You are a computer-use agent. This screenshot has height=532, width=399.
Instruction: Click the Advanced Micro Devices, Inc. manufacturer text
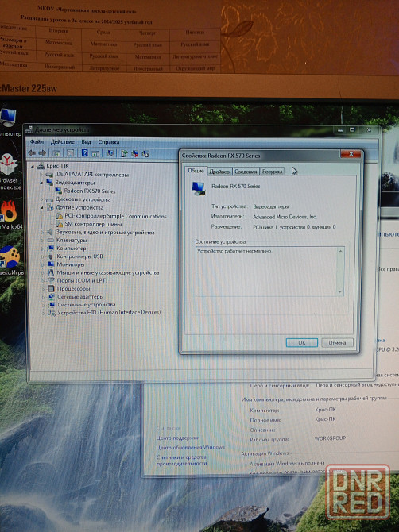click(285, 217)
